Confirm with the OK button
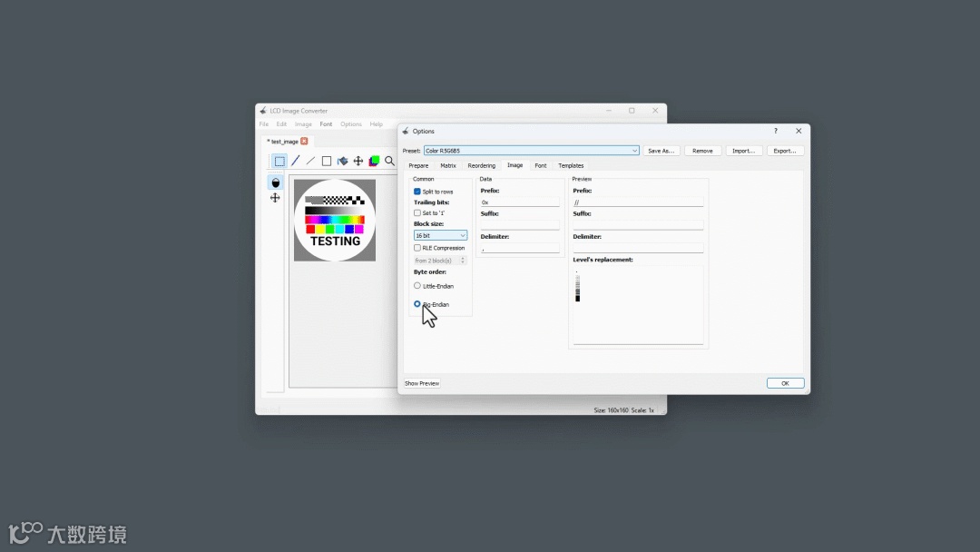 [785, 383]
